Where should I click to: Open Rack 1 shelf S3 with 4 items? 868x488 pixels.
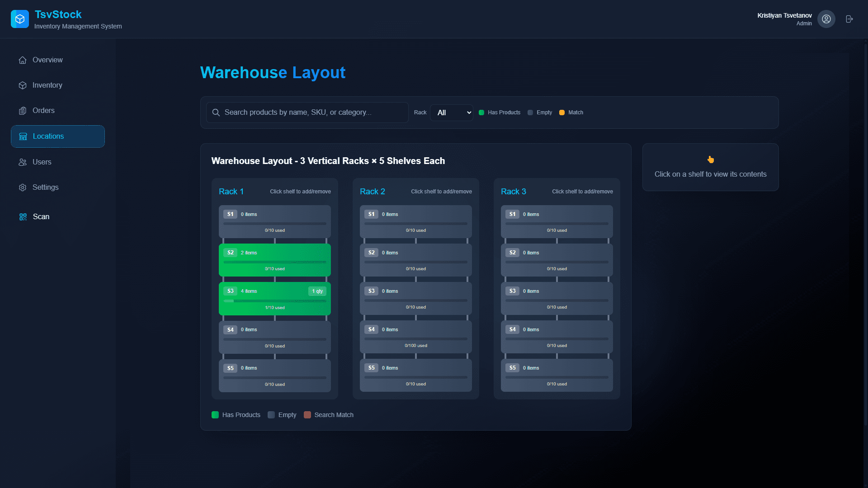(274, 299)
